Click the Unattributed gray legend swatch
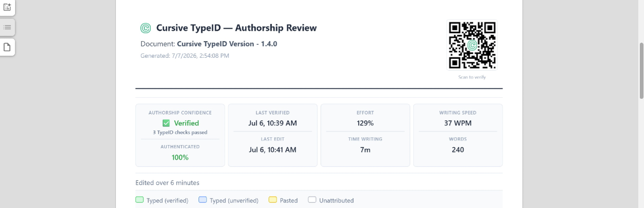644x208 pixels. click(x=312, y=200)
